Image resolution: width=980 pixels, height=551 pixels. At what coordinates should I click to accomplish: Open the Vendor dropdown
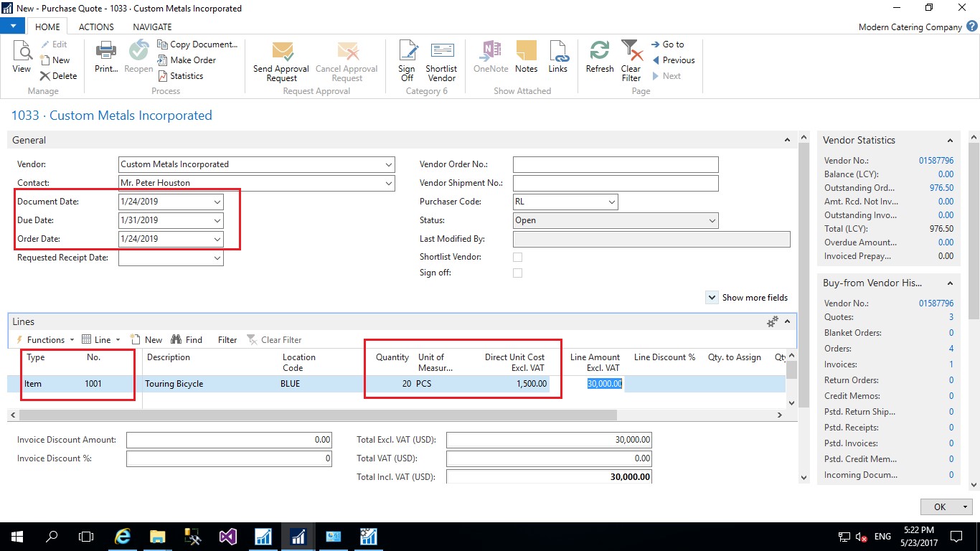[388, 164]
